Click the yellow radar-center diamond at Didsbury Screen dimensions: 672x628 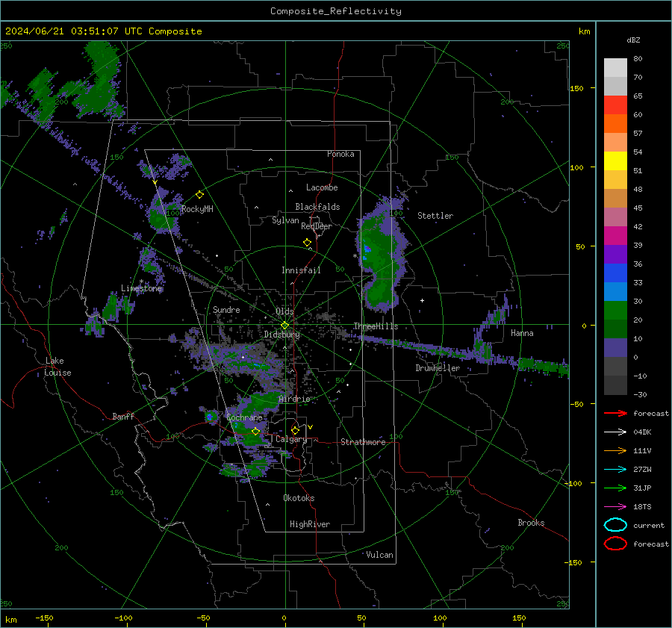click(x=284, y=326)
